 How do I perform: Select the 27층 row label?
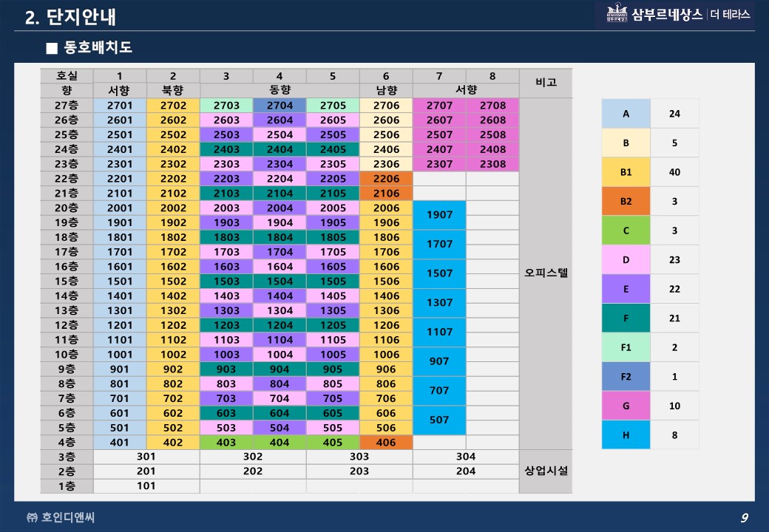tap(67, 106)
